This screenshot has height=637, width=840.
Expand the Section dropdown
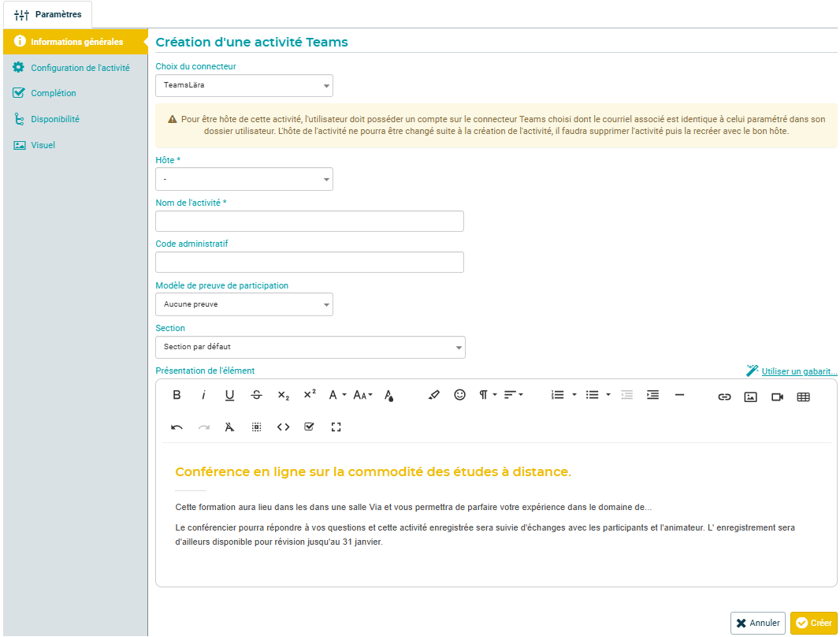point(310,347)
